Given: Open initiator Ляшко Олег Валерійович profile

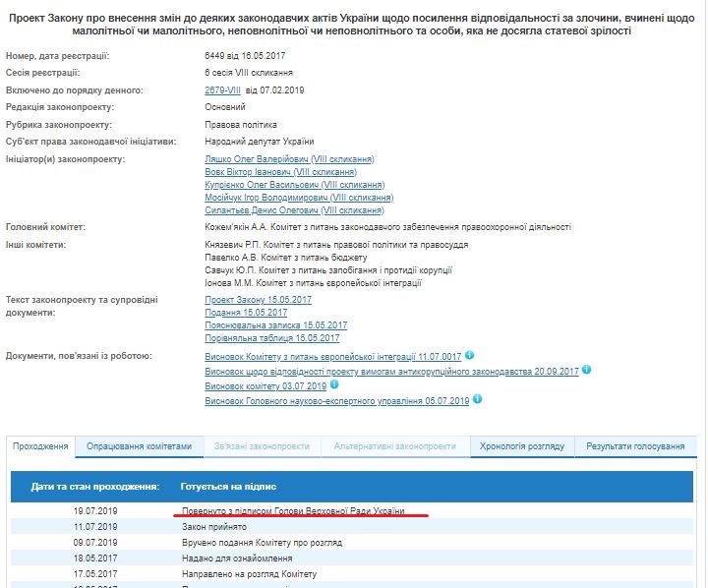Looking at the screenshot, I should [x=289, y=159].
